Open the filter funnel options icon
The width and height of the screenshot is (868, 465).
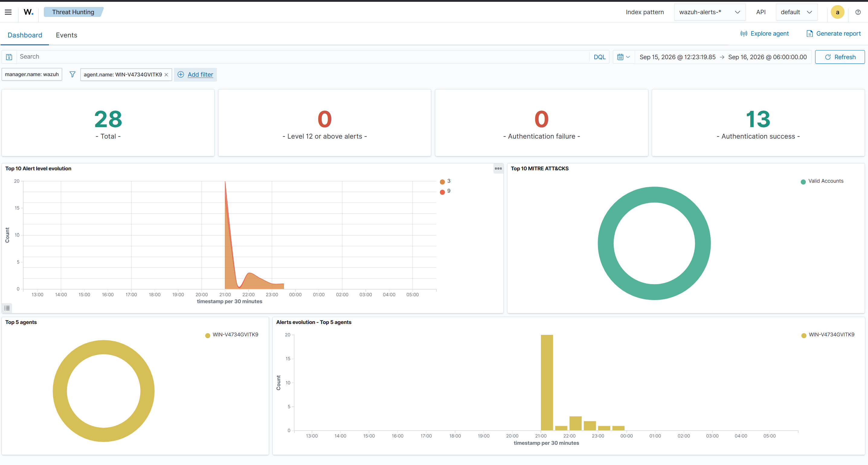72,75
